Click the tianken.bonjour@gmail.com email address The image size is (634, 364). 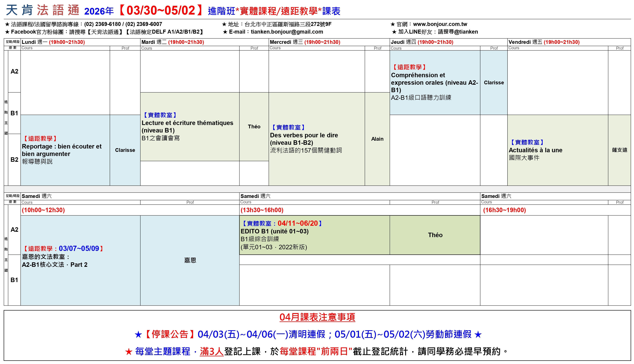click(287, 32)
